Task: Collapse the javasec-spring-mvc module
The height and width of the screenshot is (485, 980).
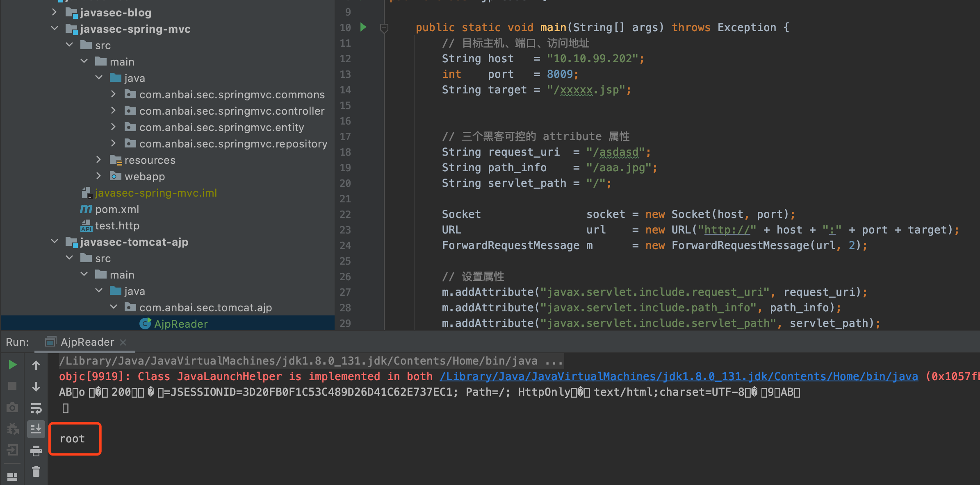Action: click(55, 28)
